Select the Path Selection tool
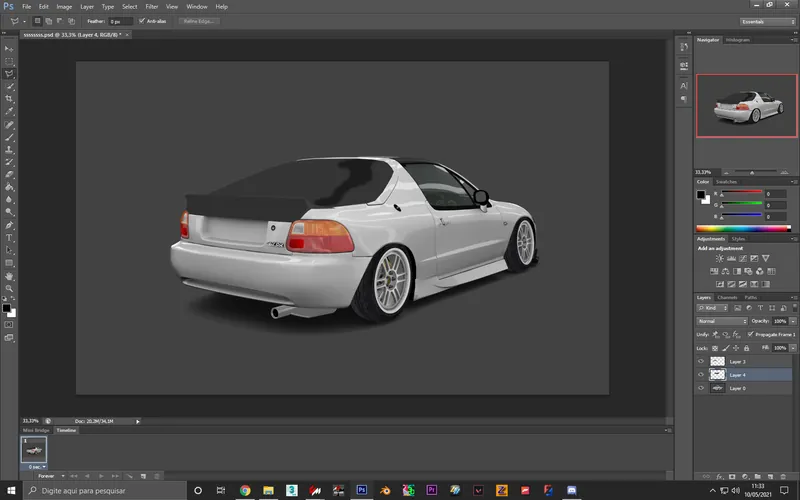The width and height of the screenshot is (800, 500). pos(9,251)
